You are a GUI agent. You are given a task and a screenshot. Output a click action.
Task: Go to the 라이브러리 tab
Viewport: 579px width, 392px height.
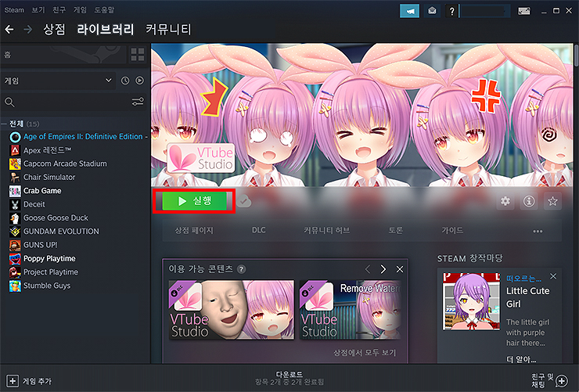tap(106, 29)
